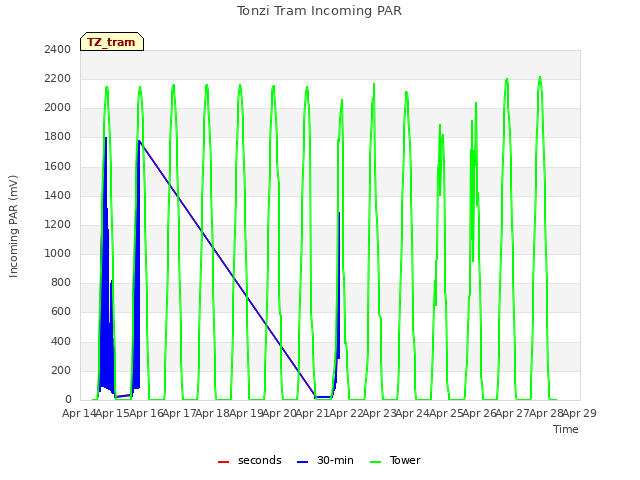Click the 1600 y-axis tick label
The image size is (640, 480).
[x=58, y=166]
